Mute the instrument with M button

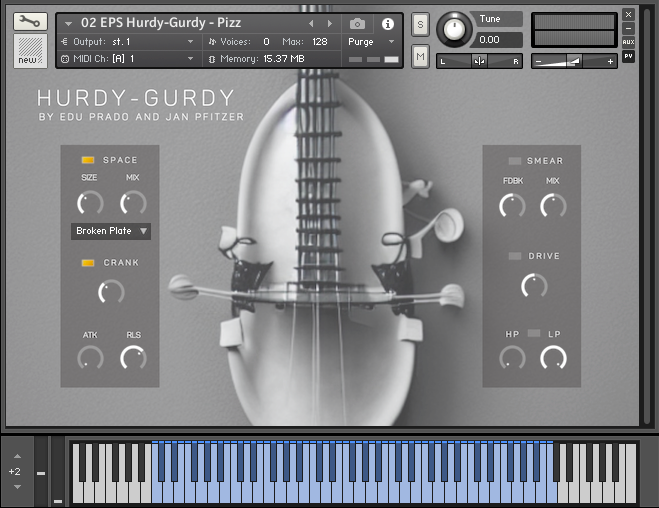coord(420,55)
